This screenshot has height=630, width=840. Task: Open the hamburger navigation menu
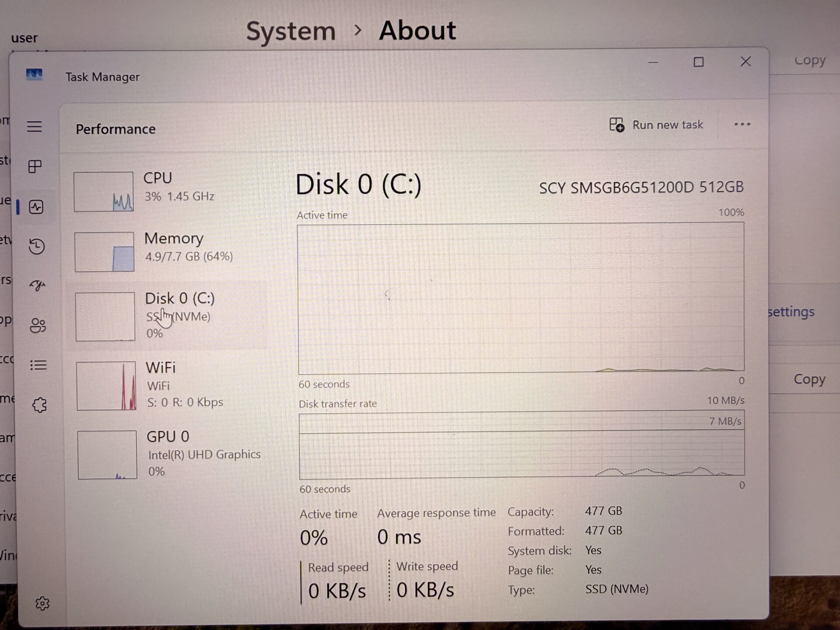click(x=35, y=127)
